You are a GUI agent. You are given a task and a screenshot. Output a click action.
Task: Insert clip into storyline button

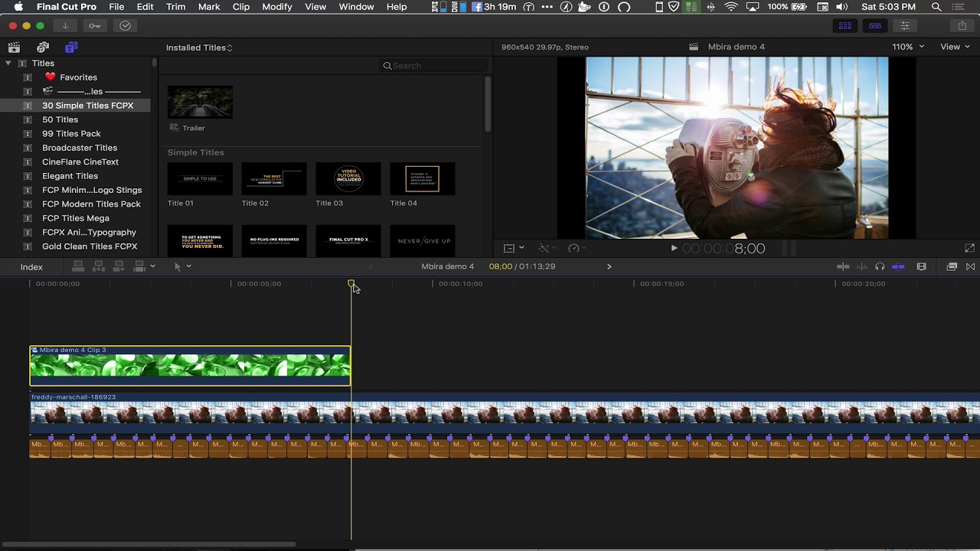click(x=99, y=266)
